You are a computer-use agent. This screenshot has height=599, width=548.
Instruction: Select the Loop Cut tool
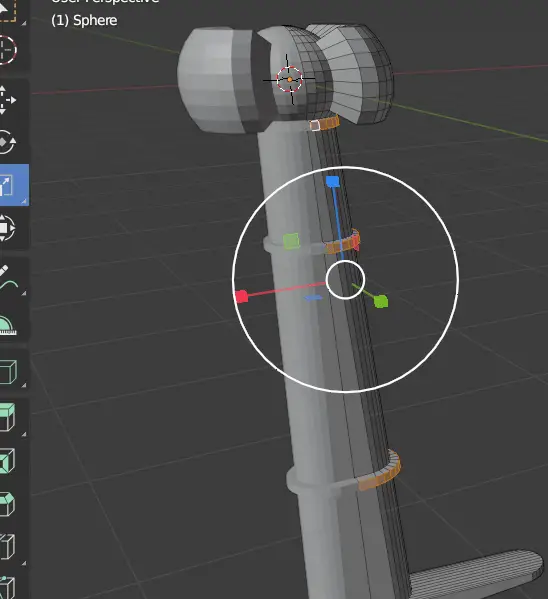[x=7, y=546]
